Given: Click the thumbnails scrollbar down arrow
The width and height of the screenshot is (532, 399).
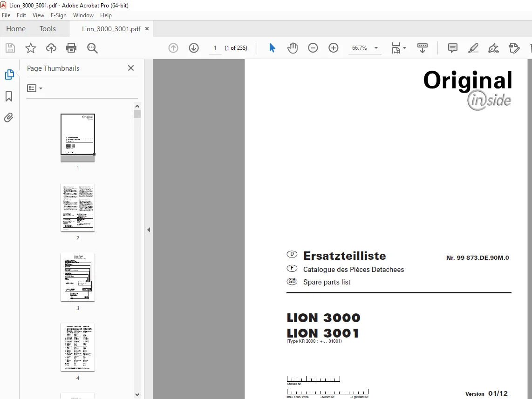Looking at the screenshot, I should [x=137, y=395].
